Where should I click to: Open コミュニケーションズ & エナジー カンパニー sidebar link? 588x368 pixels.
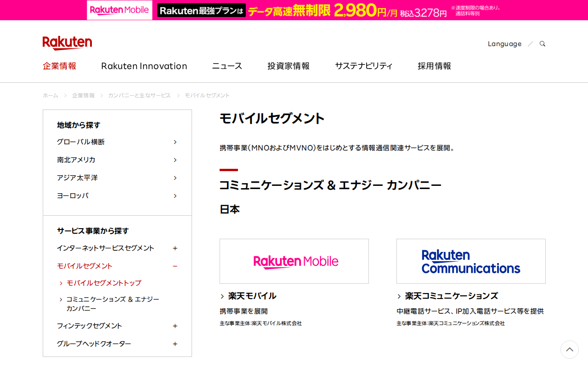(113, 304)
